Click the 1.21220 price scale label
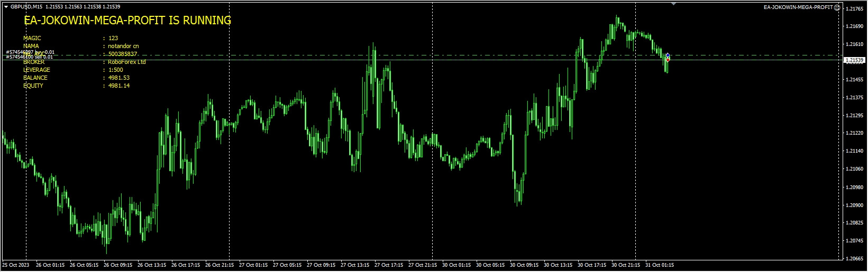The width and height of the screenshot is (868, 272). click(x=855, y=133)
